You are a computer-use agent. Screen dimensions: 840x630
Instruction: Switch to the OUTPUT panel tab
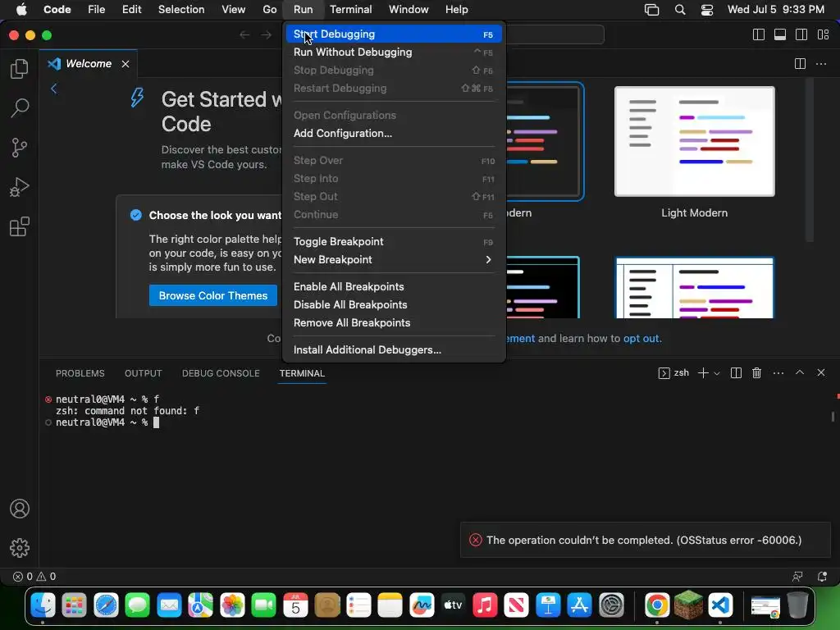click(x=143, y=373)
